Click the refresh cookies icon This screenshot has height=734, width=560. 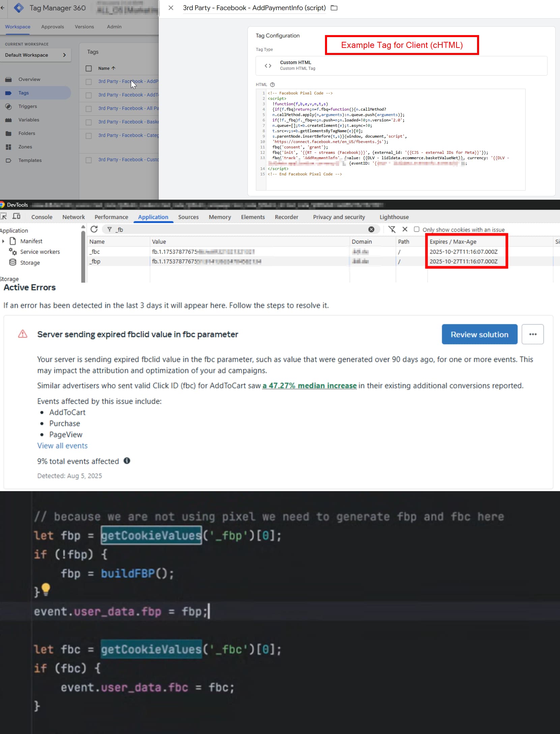pos(94,229)
